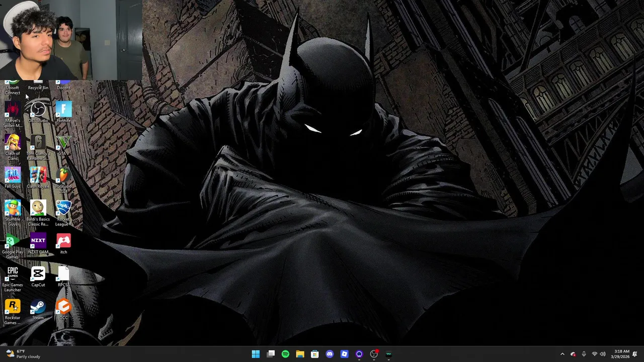644x362 pixels.
Task: Select the Stumble Guys desktop icon
Action: [13, 213]
